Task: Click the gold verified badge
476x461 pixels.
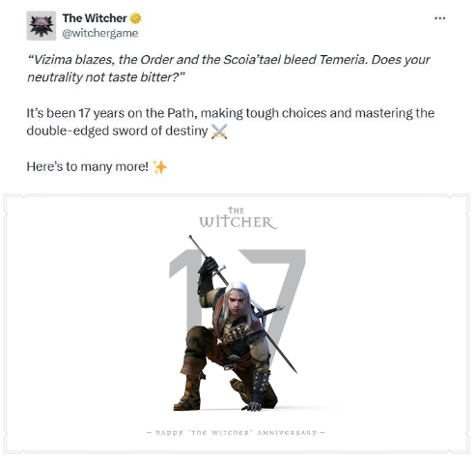Action: click(x=135, y=18)
